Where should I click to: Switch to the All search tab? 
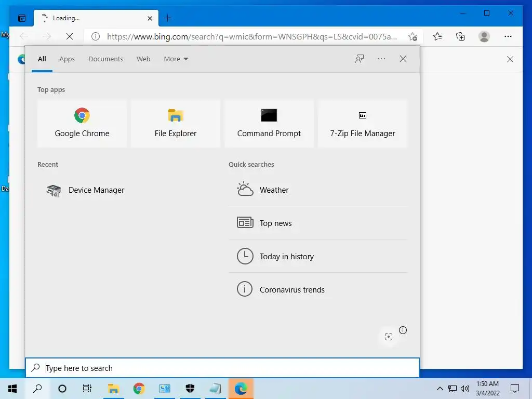(x=42, y=59)
